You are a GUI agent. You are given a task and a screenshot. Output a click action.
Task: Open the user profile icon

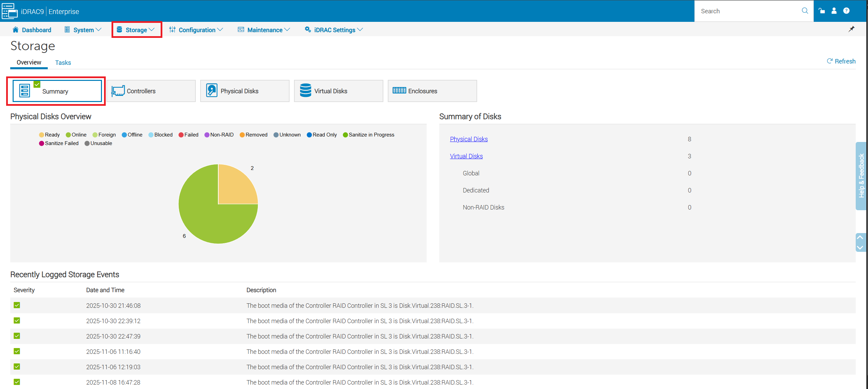[x=834, y=11]
